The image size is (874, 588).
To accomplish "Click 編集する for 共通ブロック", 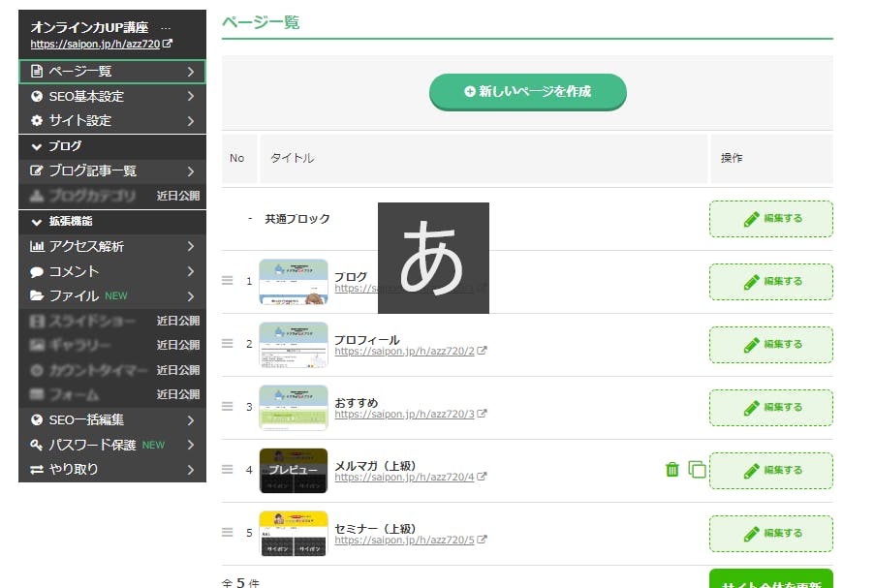I will click(770, 219).
